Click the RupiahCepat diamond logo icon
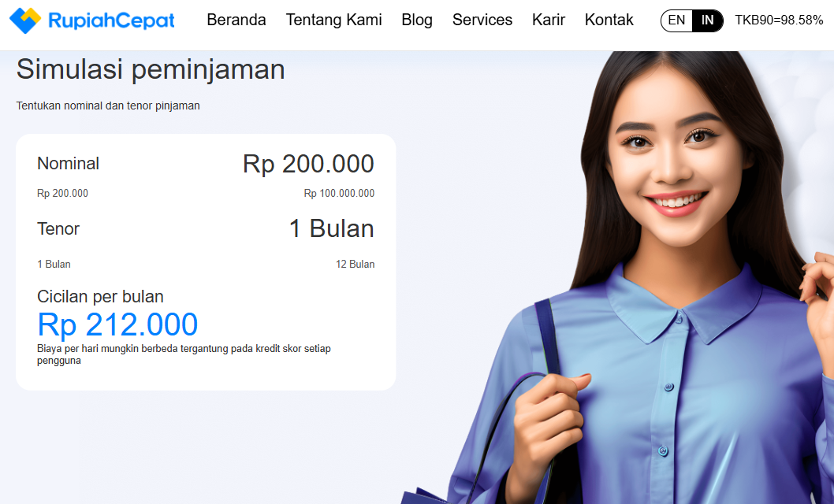This screenshot has height=504, width=834. 25,20
